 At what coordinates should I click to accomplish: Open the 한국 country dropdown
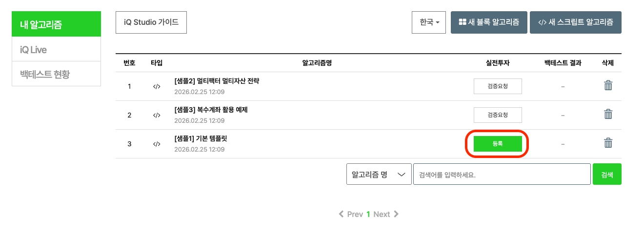pyautogui.click(x=429, y=22)
